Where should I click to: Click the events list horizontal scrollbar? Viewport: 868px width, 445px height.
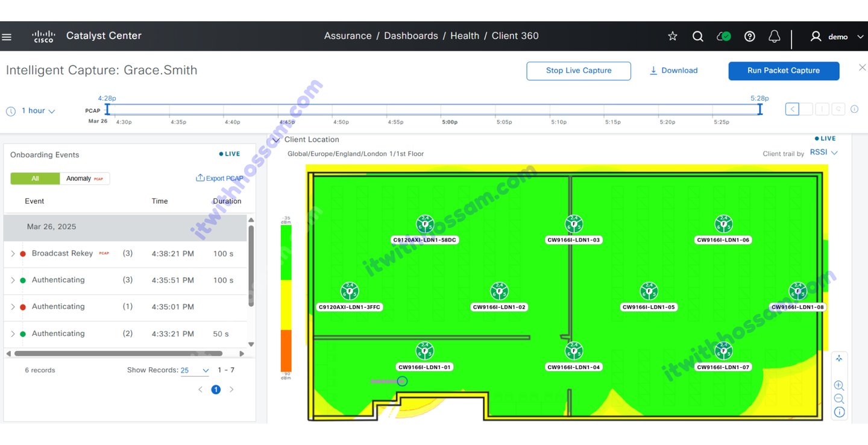coord(119,353)
